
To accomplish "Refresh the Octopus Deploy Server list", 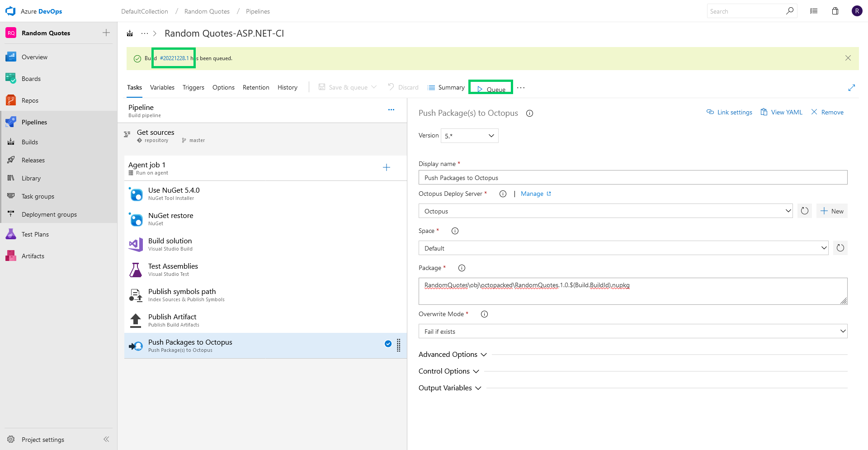I will [805, 211].
